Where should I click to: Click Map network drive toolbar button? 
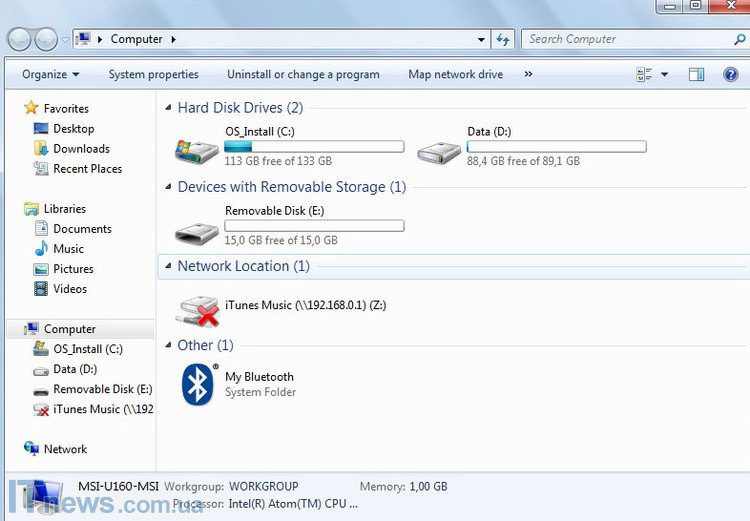455,74
